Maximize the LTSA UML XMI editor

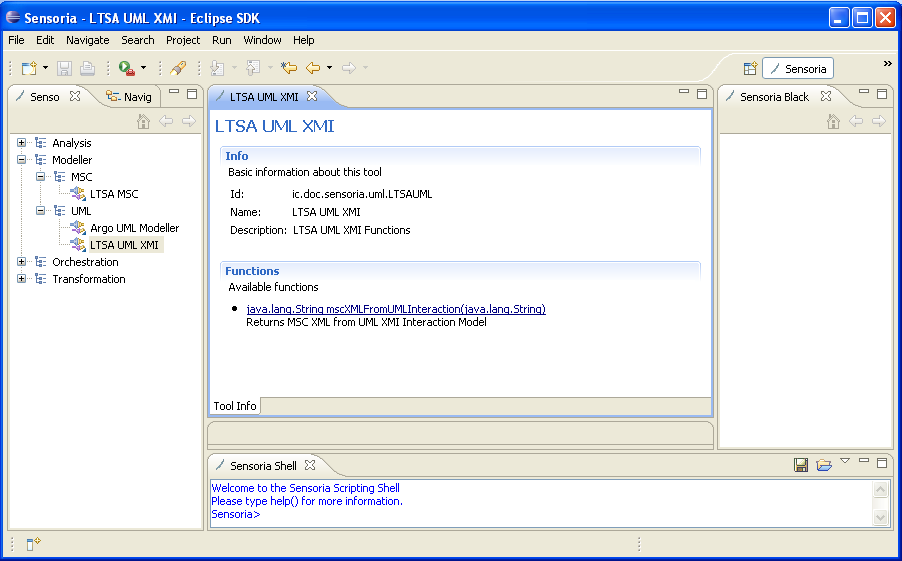[x=702, y=94]
